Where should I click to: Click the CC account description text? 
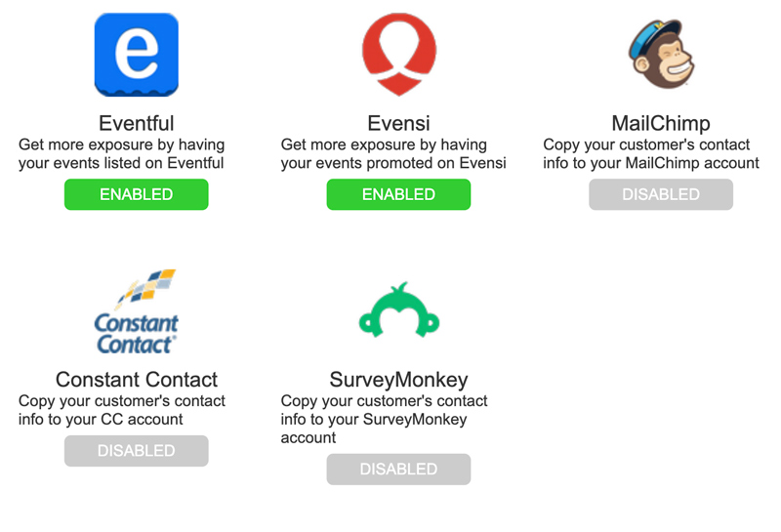click(x=122, y=410)
